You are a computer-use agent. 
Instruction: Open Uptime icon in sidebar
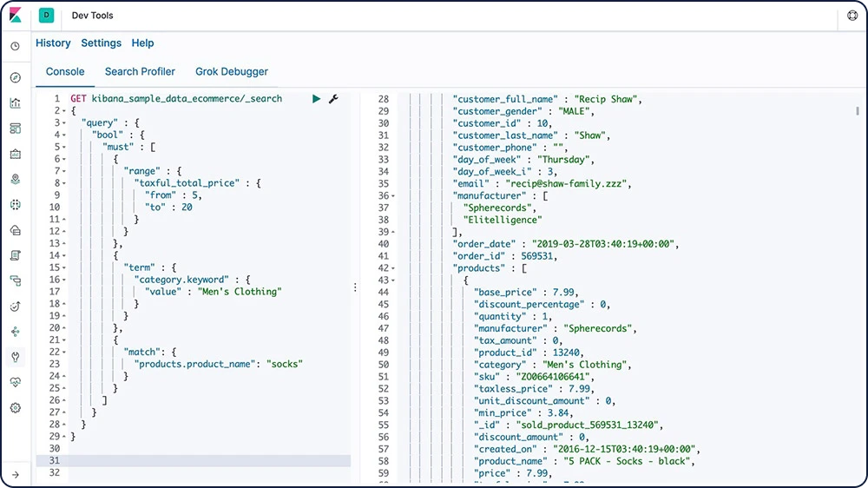coord(16,307)
